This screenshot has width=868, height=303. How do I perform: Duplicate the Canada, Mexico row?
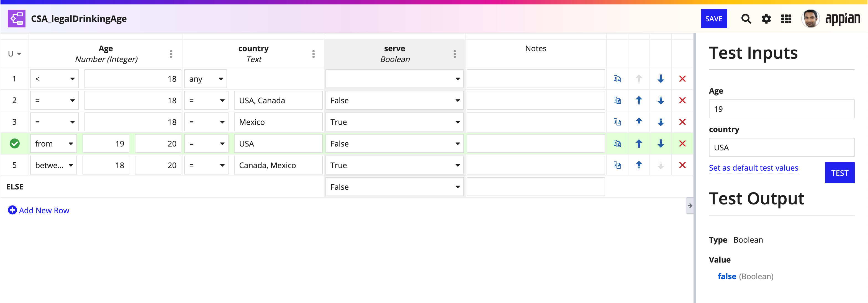coord(617,165)
